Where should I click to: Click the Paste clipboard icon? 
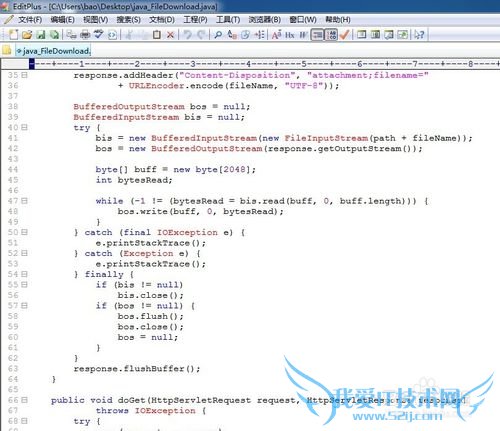coord(157,35)
